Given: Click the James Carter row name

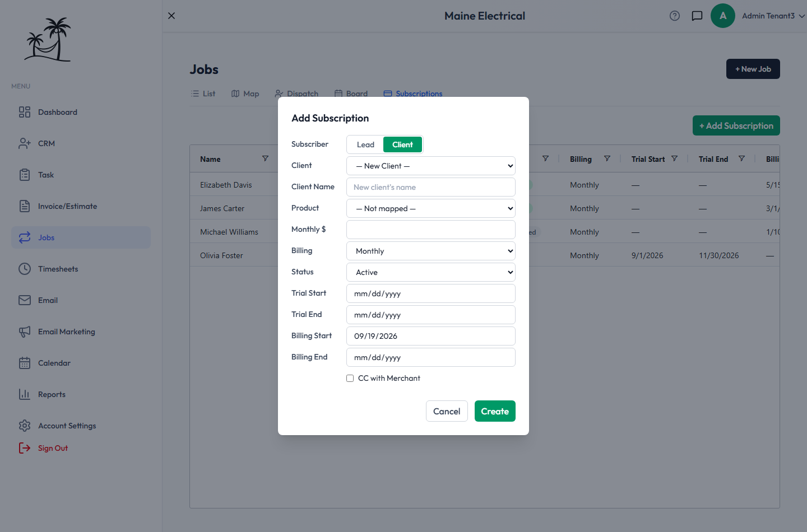Looking at the screenshot, I should click(x=222, y=208).
